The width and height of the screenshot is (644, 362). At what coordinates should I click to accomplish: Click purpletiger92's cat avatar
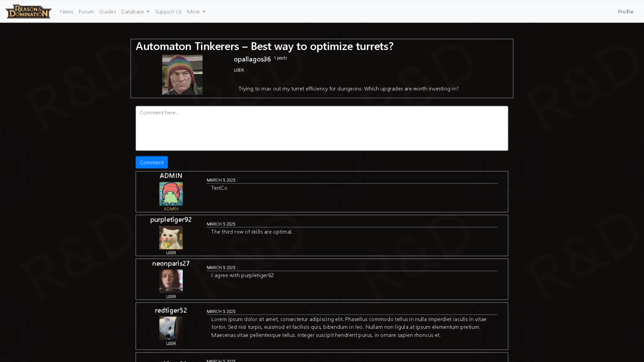[171, 238]
